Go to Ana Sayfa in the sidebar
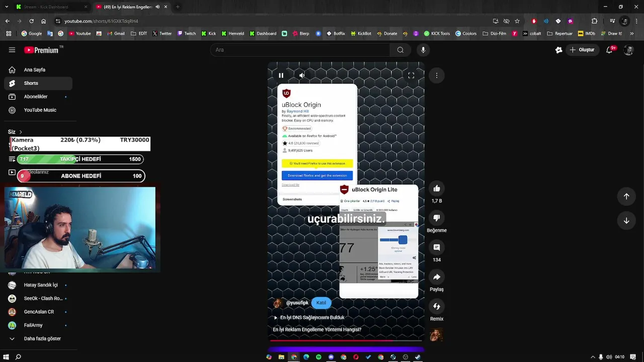644x362 pixels. tap(38, 70)
